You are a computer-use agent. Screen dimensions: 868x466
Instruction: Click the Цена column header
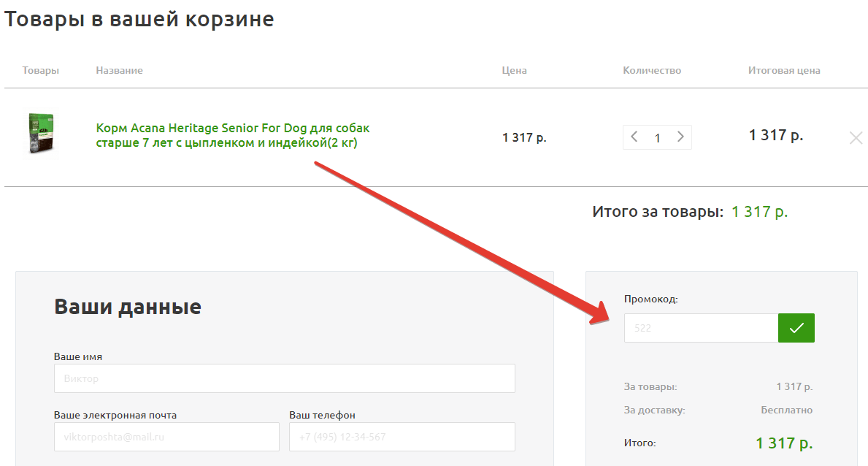click(514, 71)
